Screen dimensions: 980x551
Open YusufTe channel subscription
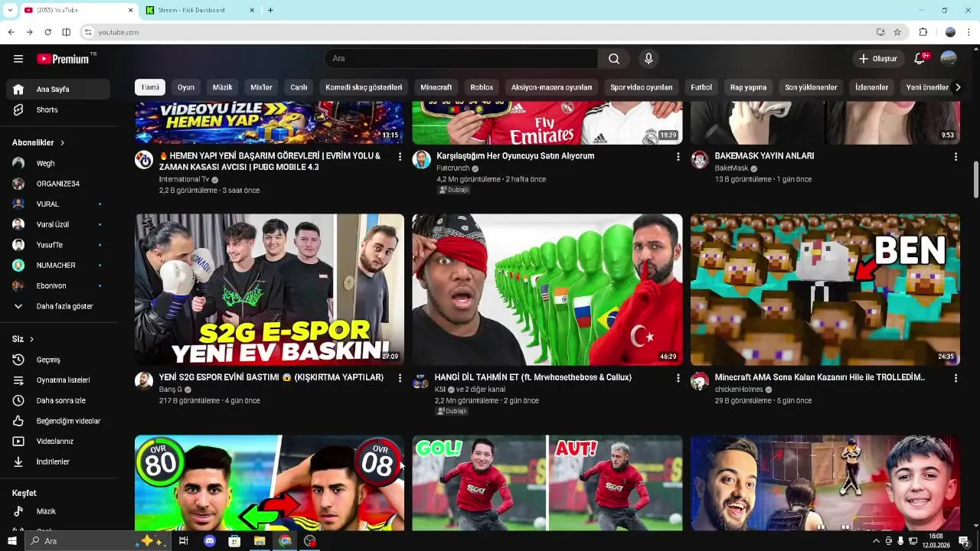coord(58,245)
